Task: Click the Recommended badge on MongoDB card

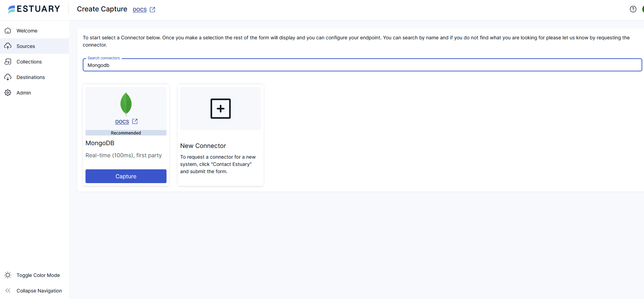Action: 126,133
